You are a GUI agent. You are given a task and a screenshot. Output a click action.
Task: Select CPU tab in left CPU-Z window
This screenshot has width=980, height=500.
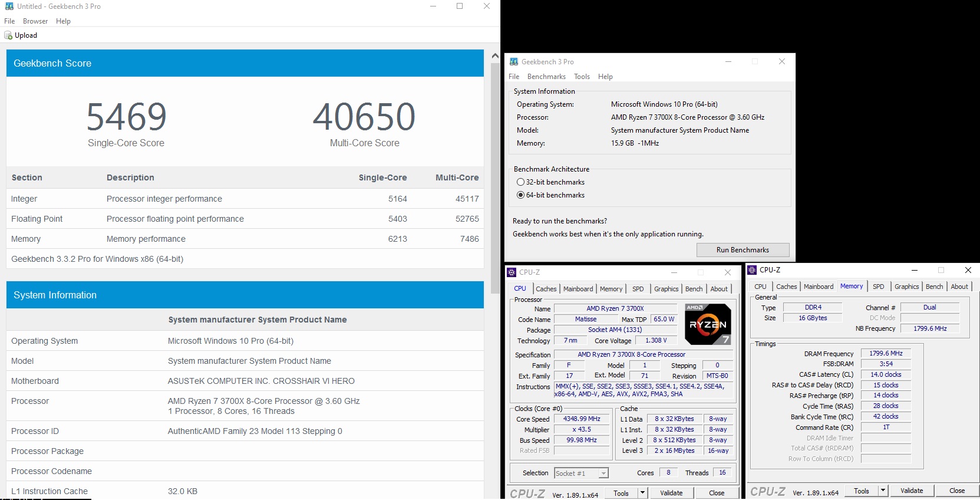[x=520, y=288]
